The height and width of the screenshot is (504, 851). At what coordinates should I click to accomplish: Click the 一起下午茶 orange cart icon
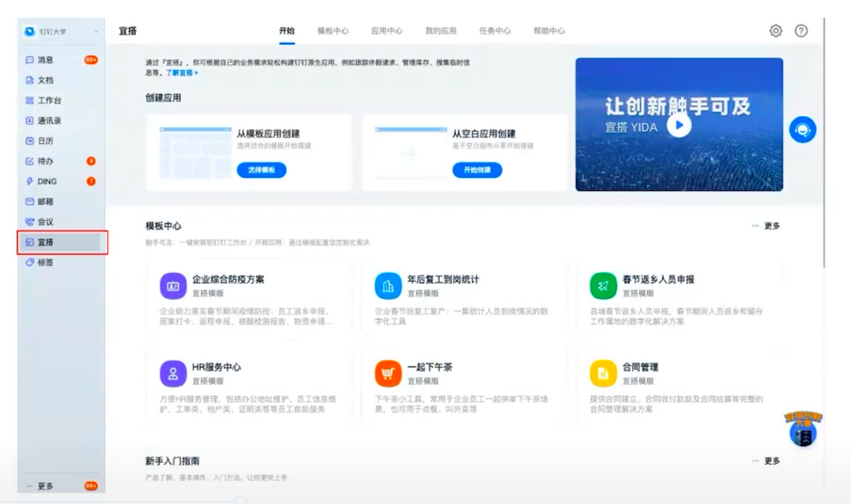[388, 374]
